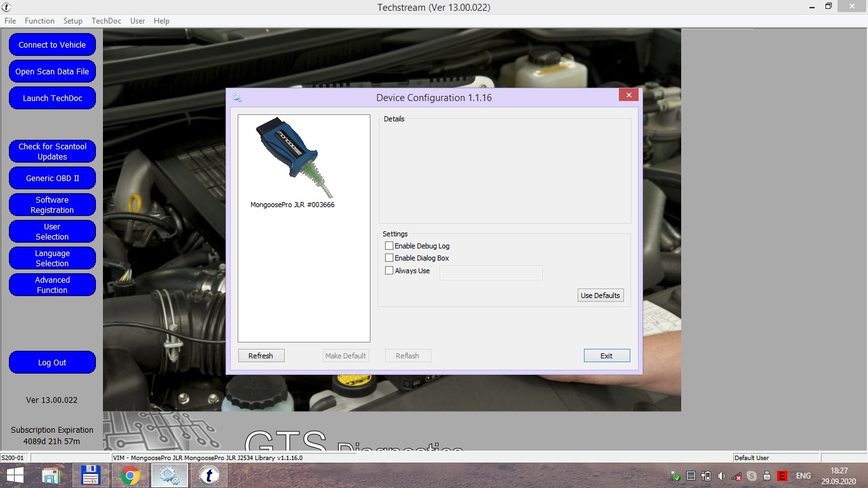Image resolution: width=868 pixels, height=488 pixels.
Task: Switch the ENG input language
Action: pyautogui.click(x=803, y=476)
